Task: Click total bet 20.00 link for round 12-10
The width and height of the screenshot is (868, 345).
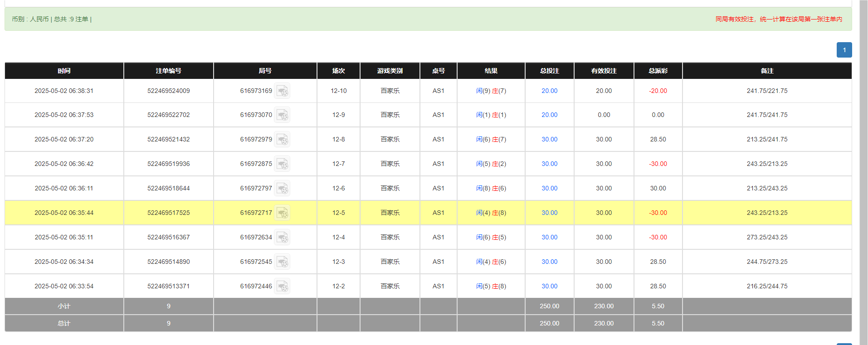Action: [x=549, y=91]
